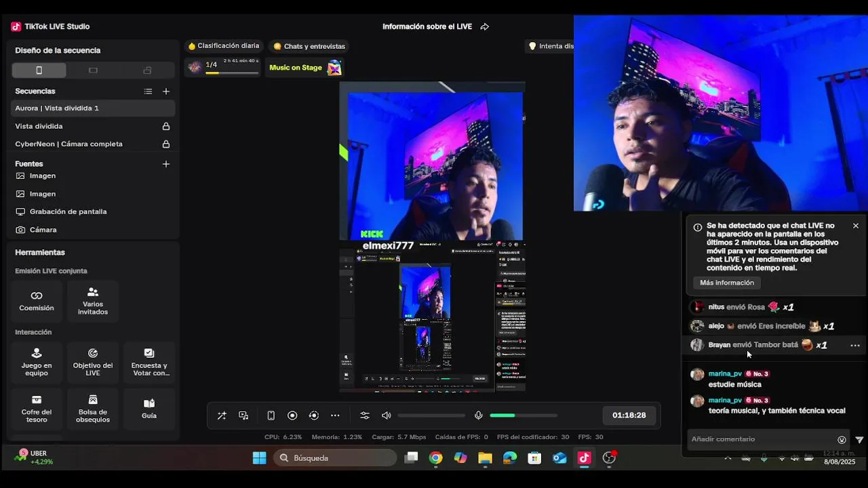The width and height of the screenshot is (868, 488).
Task: Open three-dot menu on Brayan gift message
Action: coord(855,345)
